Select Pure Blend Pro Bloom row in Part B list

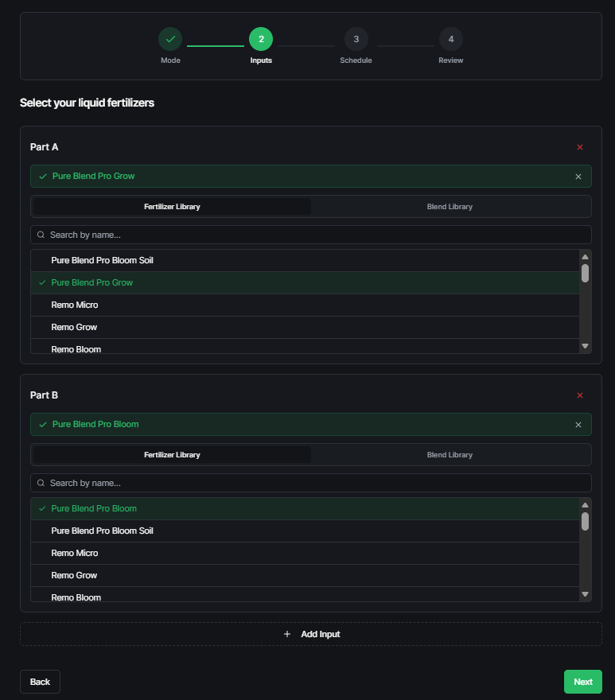click(x=305, y=509)
